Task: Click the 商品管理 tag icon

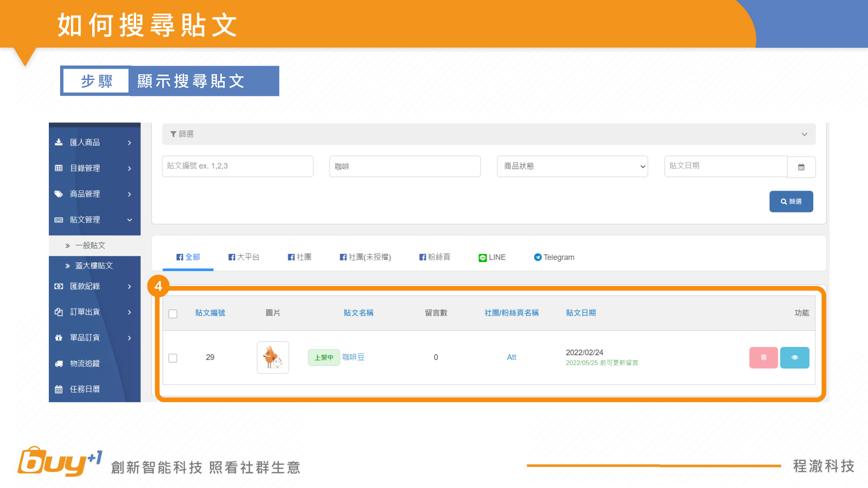Action: (59, 194)
